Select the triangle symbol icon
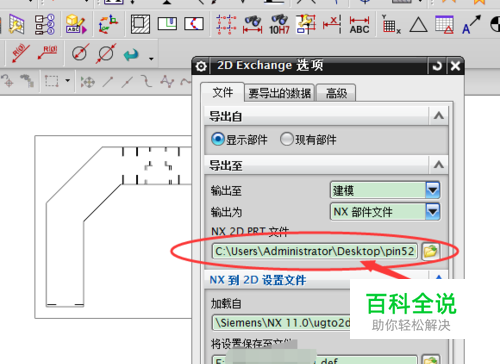The image size is (500, 364). point(418,25)
